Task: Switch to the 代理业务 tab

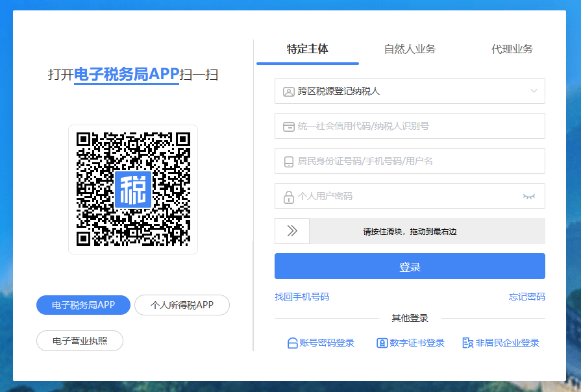Action: (512, 49)
